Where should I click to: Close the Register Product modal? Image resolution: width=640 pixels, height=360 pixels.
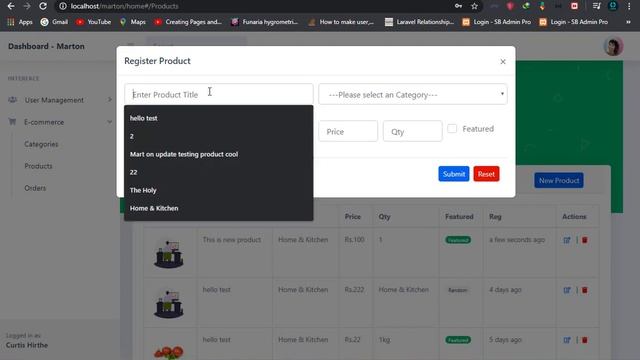[x=503, y=61]
